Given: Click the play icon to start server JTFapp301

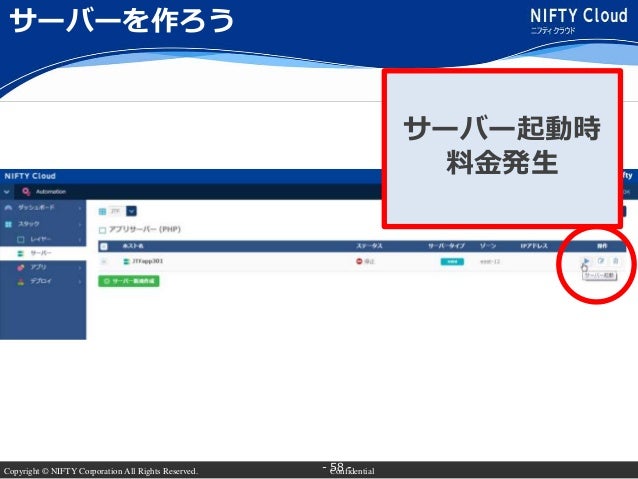Looking at the screenshot, I should coord(586,261).
